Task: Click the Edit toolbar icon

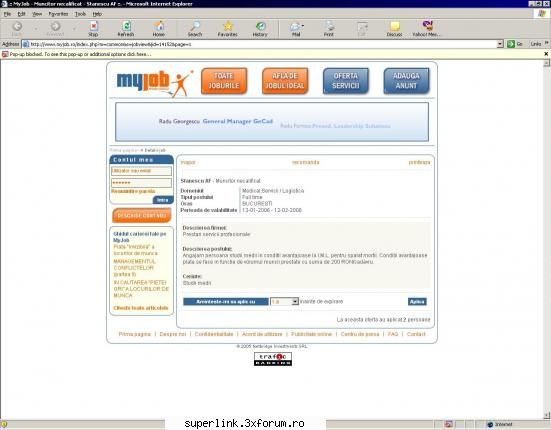Action: tap(362, 28)
